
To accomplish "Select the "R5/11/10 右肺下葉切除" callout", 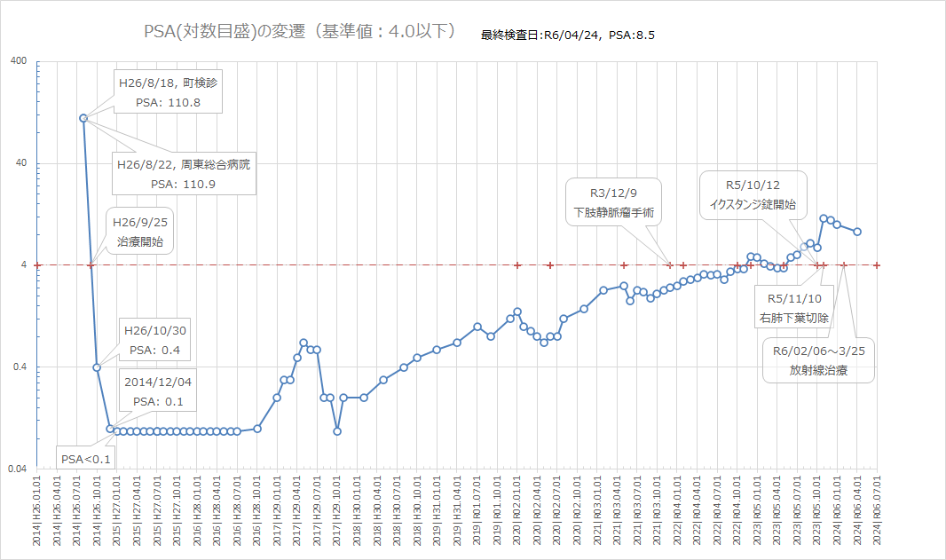I will click(794, 308).
